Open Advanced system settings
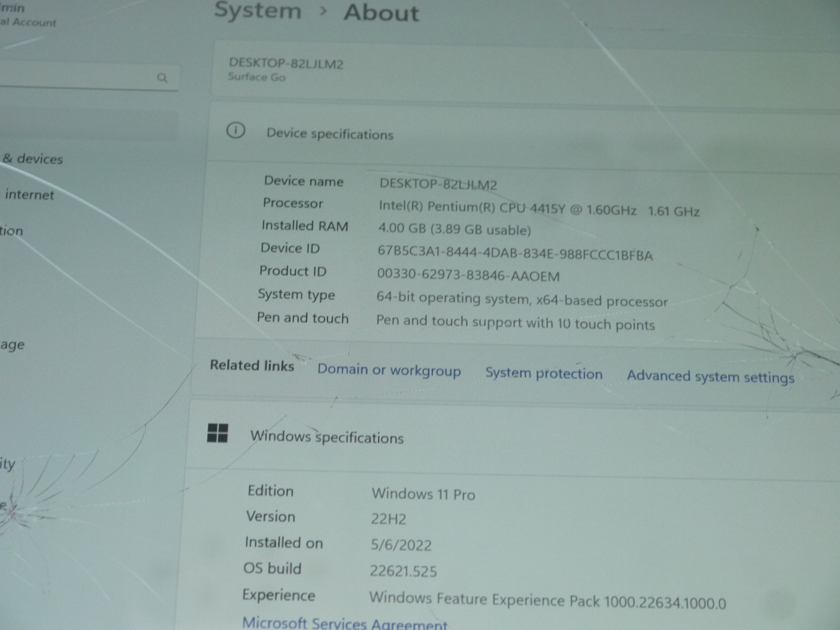 710,376
